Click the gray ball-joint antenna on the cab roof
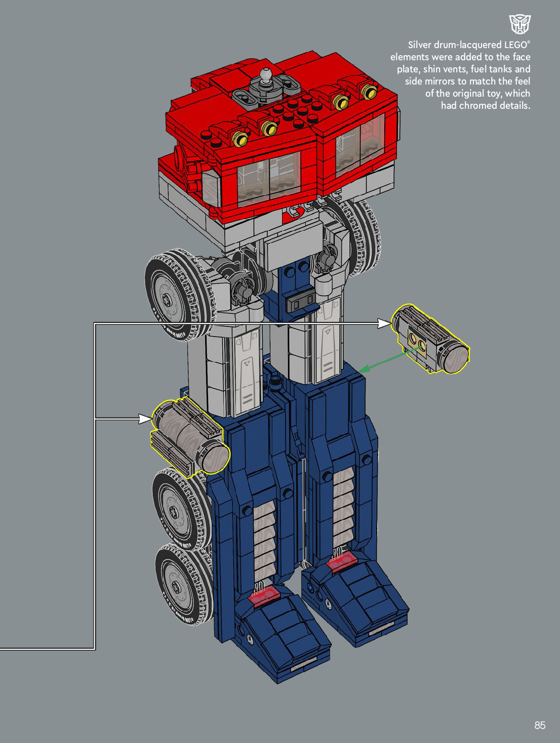 pyautogui.click(x=266, y=77)
